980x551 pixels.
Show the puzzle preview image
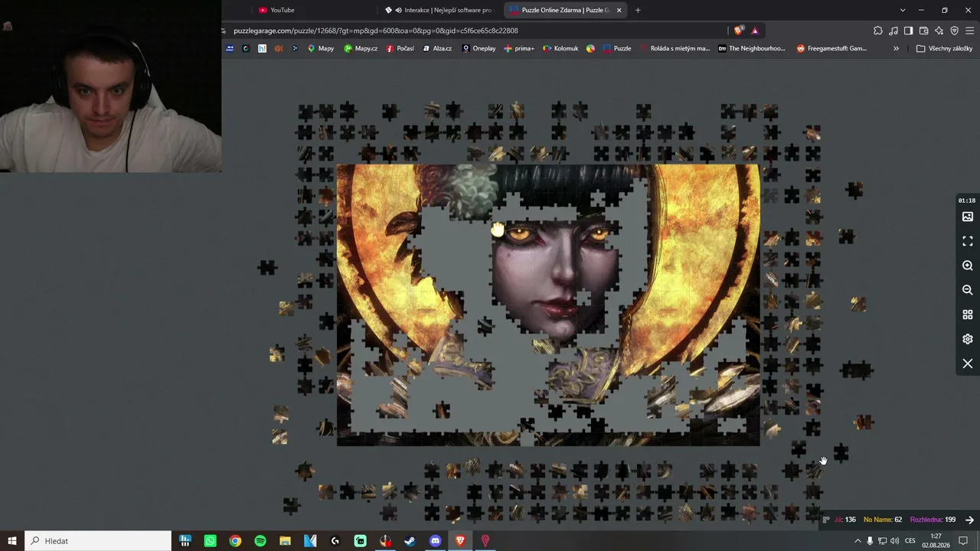[x=968, y=217]
